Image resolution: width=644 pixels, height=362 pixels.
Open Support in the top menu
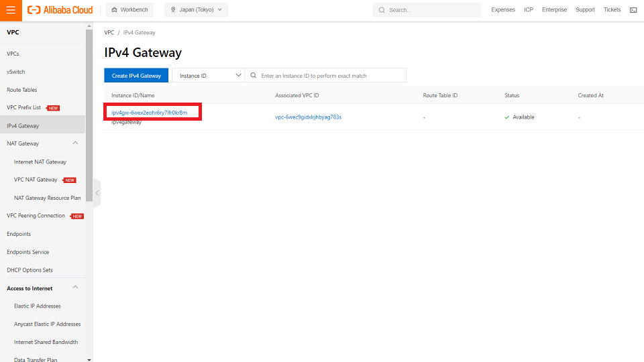[x=585, y=10]
